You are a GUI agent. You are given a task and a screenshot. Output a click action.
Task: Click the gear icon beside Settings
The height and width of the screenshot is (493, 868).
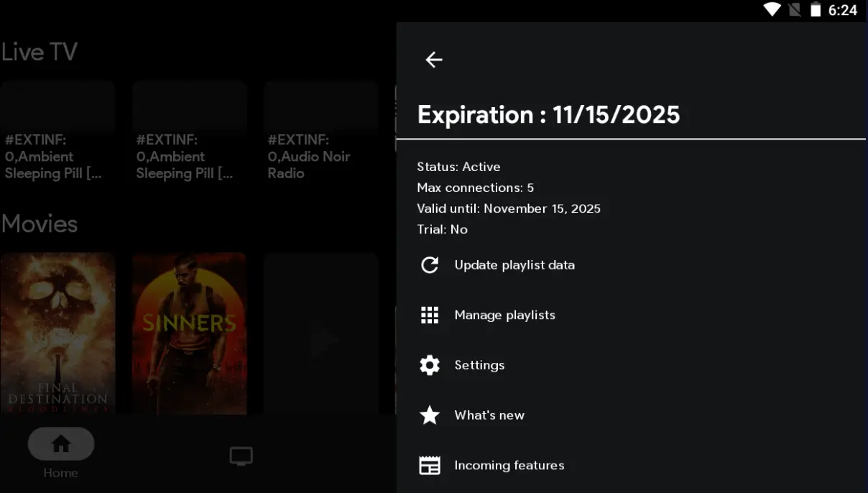point(430,365)
